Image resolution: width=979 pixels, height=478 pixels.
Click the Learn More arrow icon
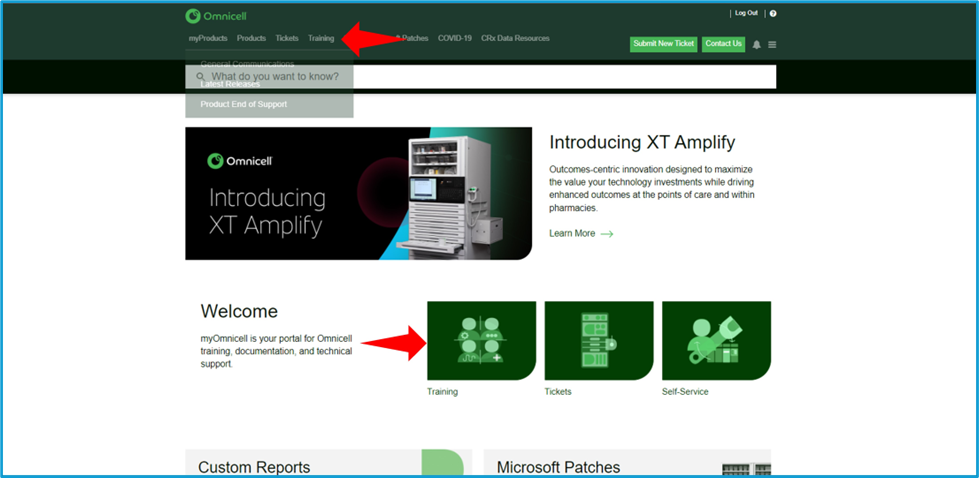pyautogui.click(x=607, y=234)
